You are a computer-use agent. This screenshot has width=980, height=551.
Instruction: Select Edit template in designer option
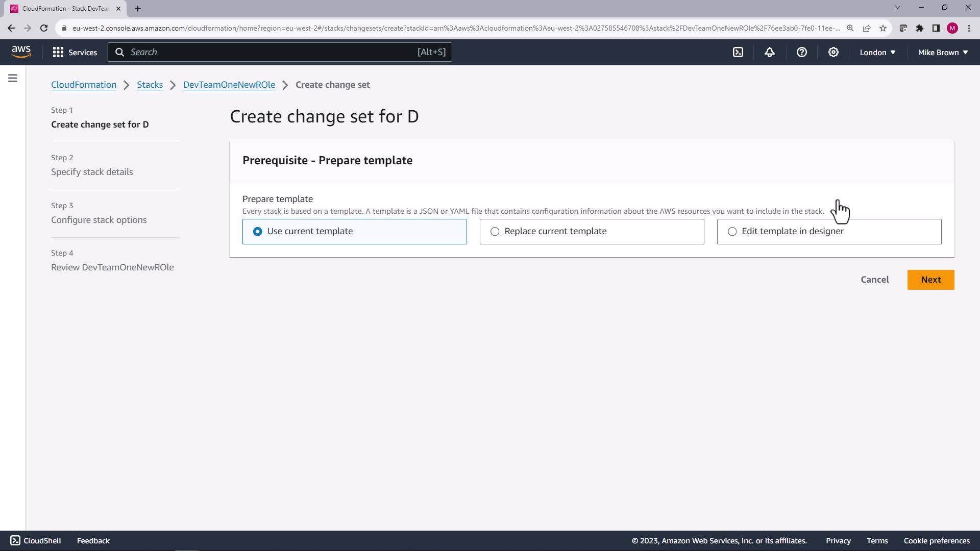click(732, 232)
